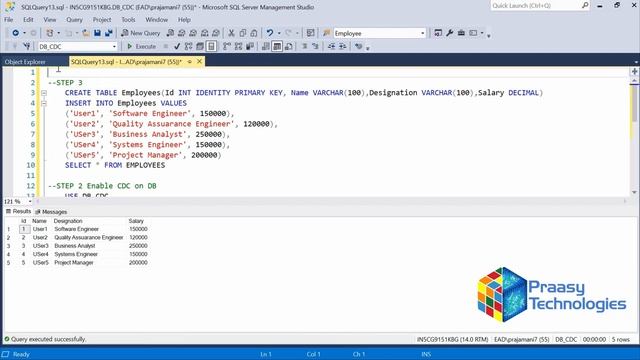The image size is (640, 360).
Task: Collapse the INSERT INTO outline block
Action: (44, 103)
